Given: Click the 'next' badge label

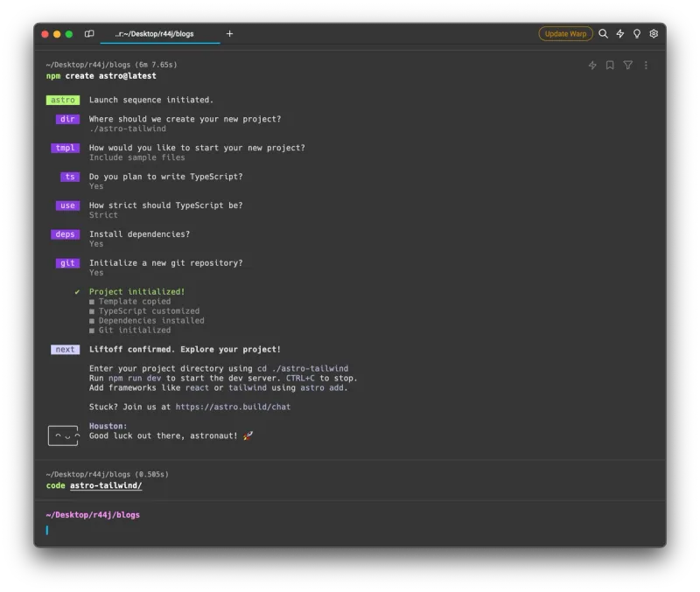Looking at the screenshot, I should [65, 349].
